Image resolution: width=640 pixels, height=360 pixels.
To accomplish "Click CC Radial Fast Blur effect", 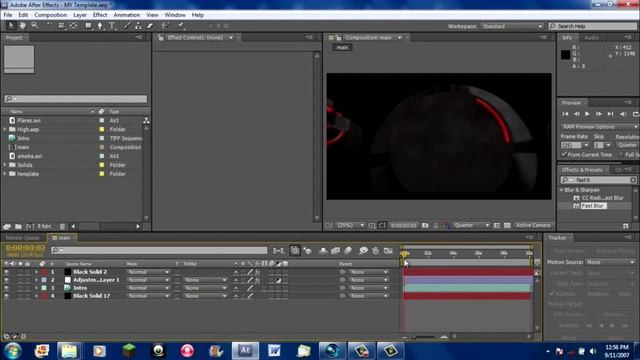I will coord(602,198).
